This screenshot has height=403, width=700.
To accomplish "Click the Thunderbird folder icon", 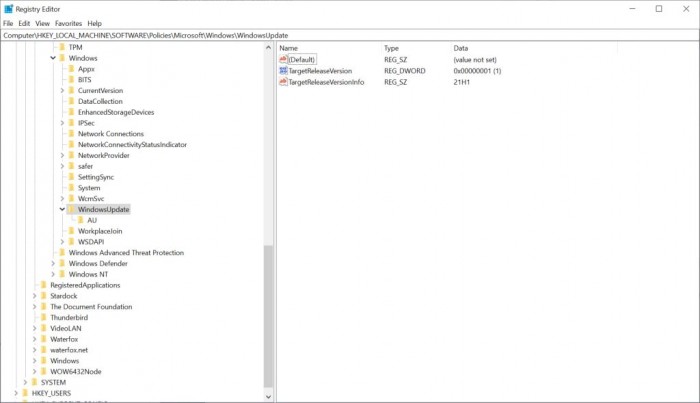I will click(x=44, y=317).
